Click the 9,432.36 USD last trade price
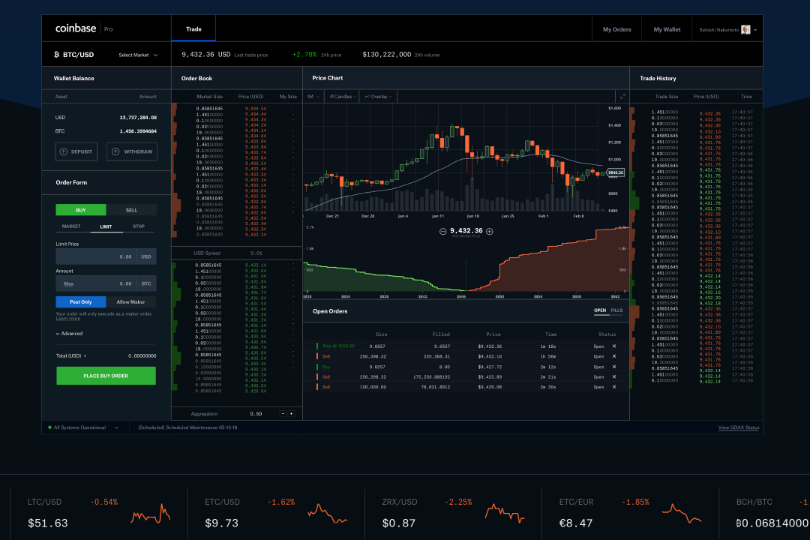This screenshot has height=540, width=810. point(206,54)
